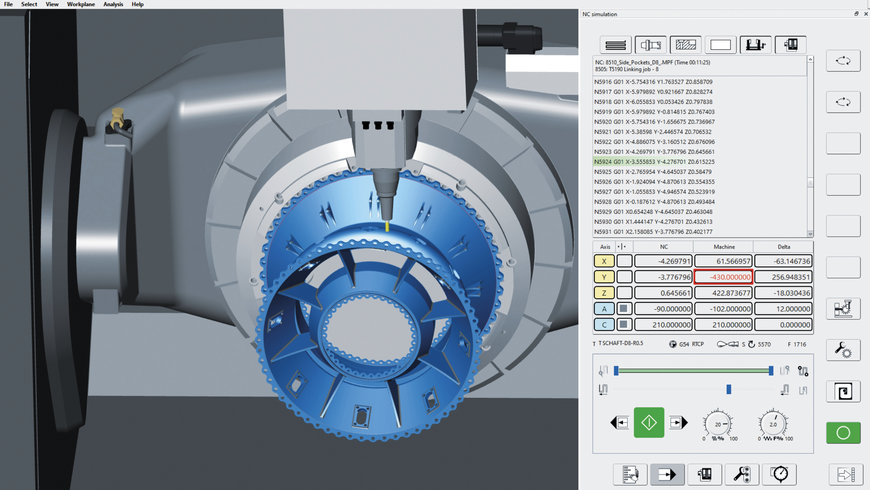The height and width of the screenshot is (490, 870).
Task: Click the left handle of green range slider
Action: tap(616, 371)
